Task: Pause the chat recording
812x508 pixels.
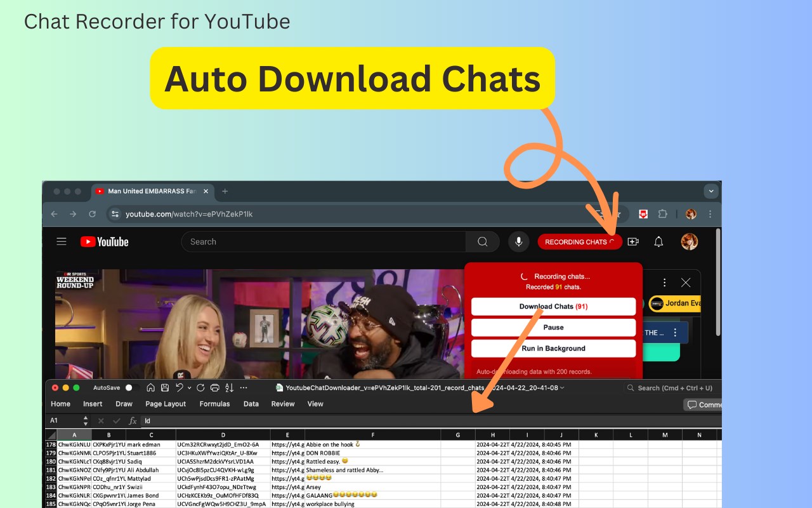Action: [x=553, y=328]
